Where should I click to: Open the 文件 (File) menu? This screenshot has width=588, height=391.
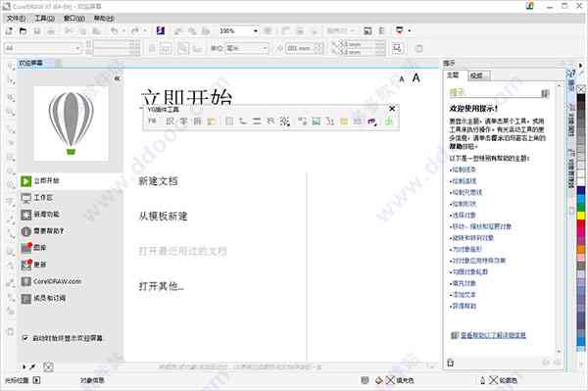pos(16,18)
